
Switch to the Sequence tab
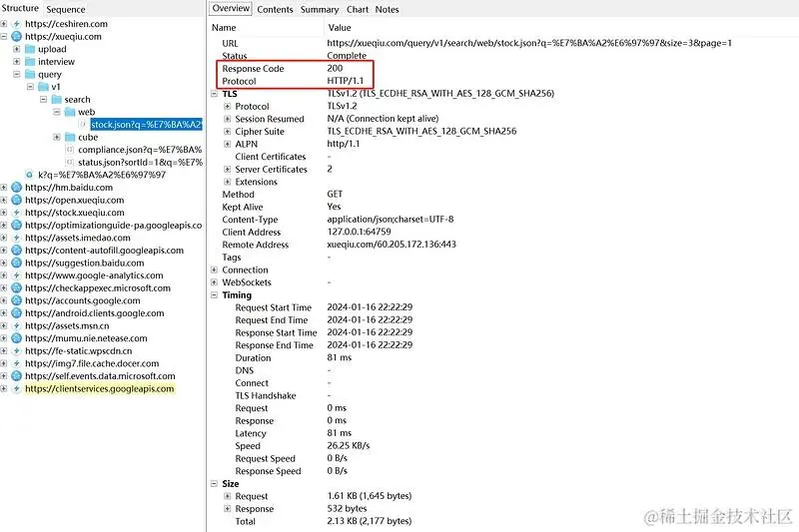point(66,9)
